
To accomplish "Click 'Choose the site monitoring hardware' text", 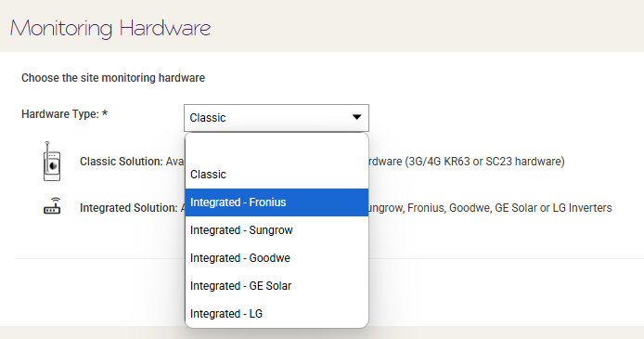I will coord(113,78).
